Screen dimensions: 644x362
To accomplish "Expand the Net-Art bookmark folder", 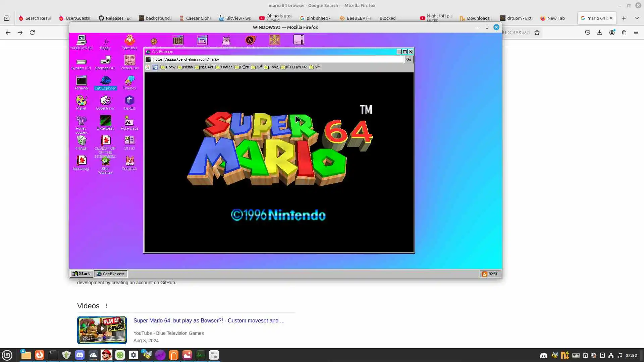I will (x=204, y=67).
